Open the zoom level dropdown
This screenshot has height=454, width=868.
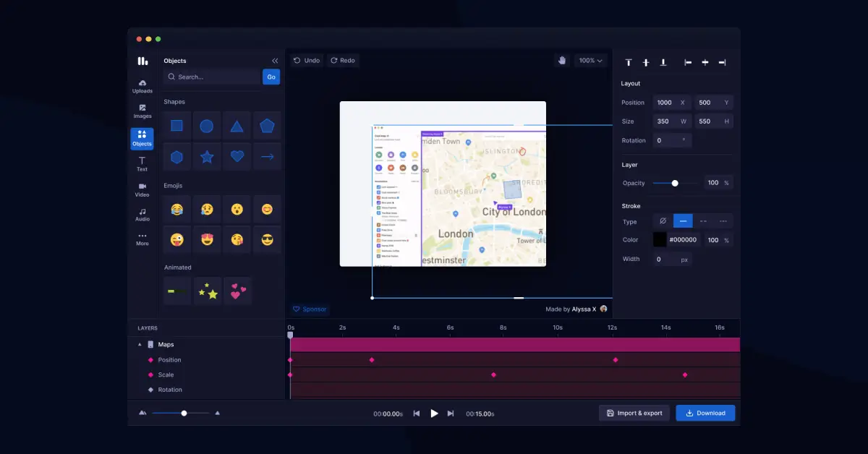(590, 60)
